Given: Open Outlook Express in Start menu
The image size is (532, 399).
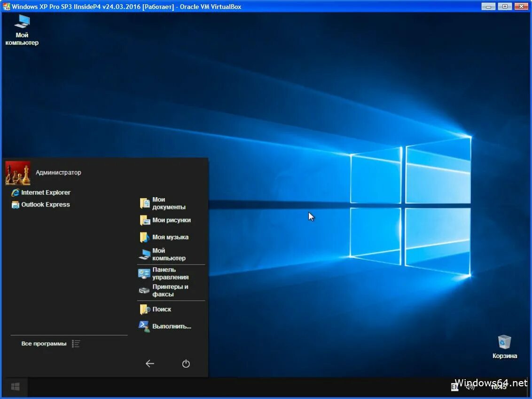Looking at the screenshot, I should pos(41,204).
